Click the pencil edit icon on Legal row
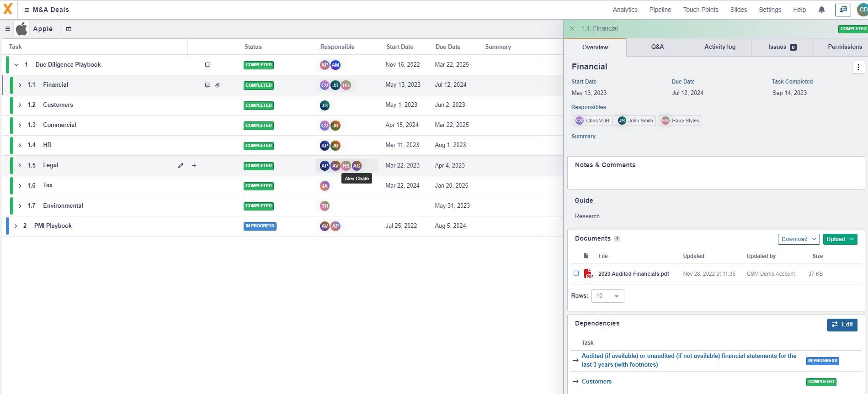This screenshot has width=868, height=394. (x=181, y=166)
